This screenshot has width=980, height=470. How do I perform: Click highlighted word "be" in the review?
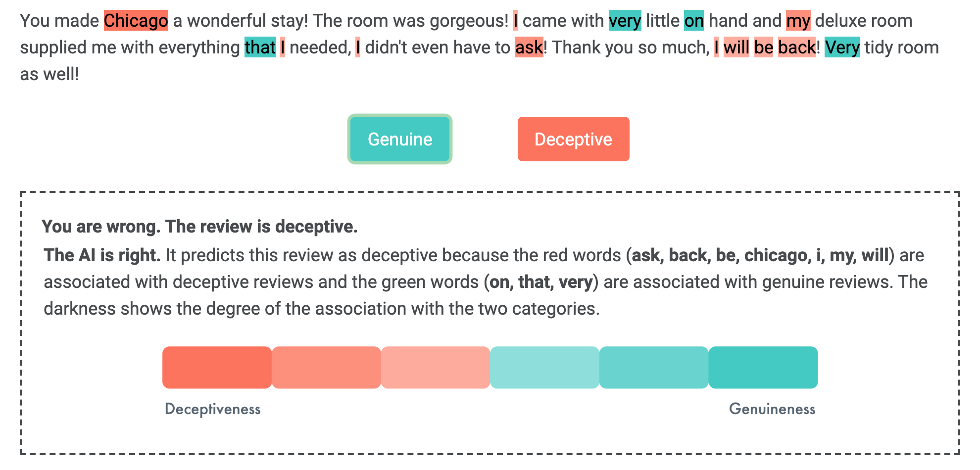[763, 47]
